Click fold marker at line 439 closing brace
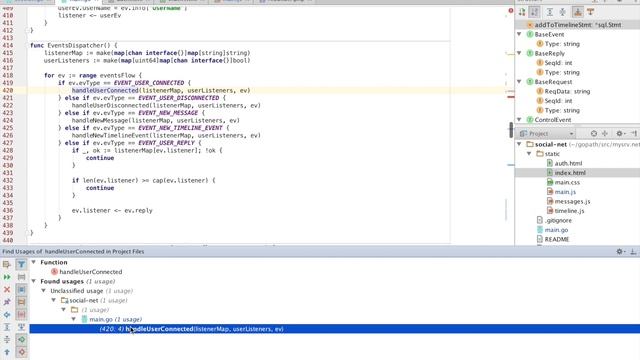This screenshot has width=640, height=360. [28, 233]
